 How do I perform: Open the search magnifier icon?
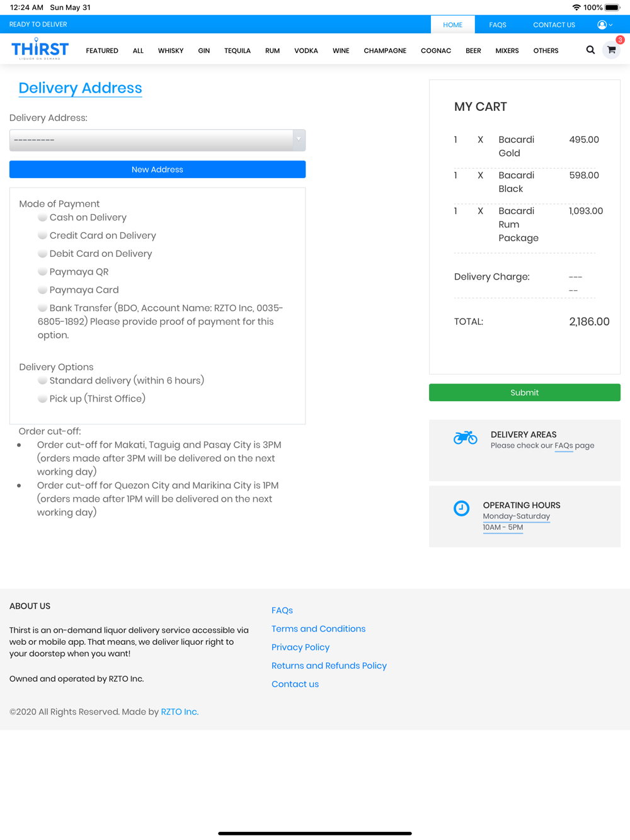pos(590,50)
